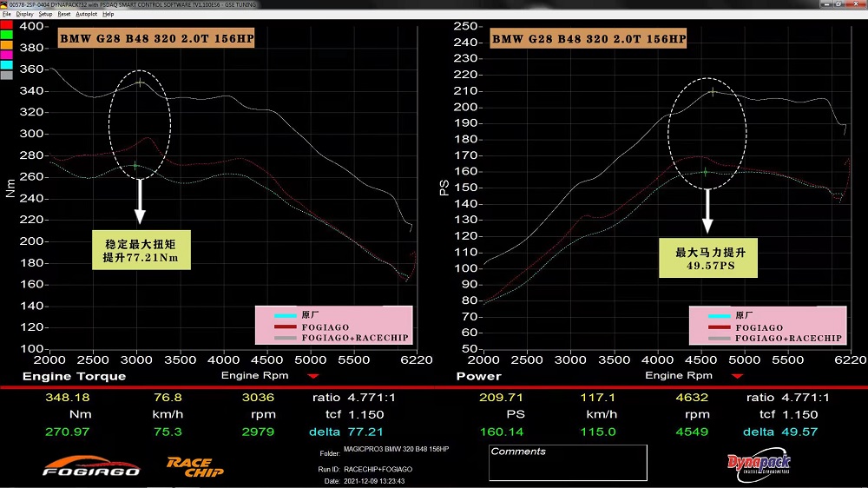The image size is (868, 488).
Task: Click the Engine Rpm label under the power graph
Action: tap(679, 376)
